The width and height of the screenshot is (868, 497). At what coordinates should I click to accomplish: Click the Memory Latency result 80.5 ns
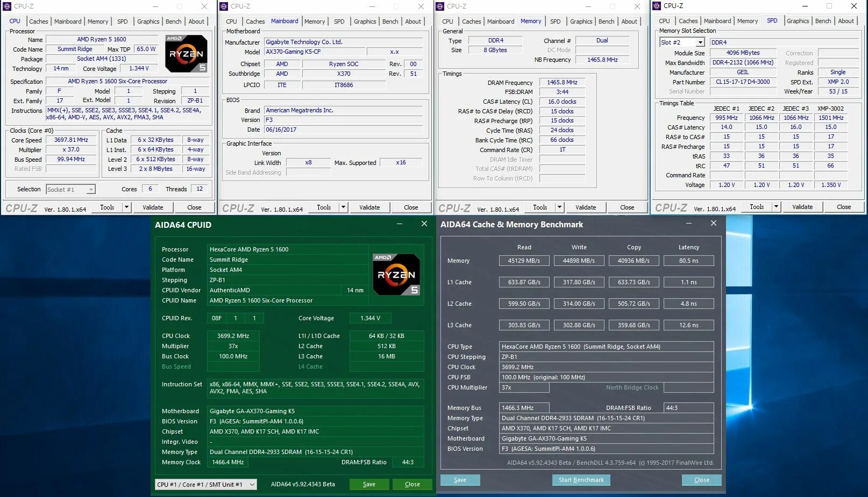[x=689, y=261]
